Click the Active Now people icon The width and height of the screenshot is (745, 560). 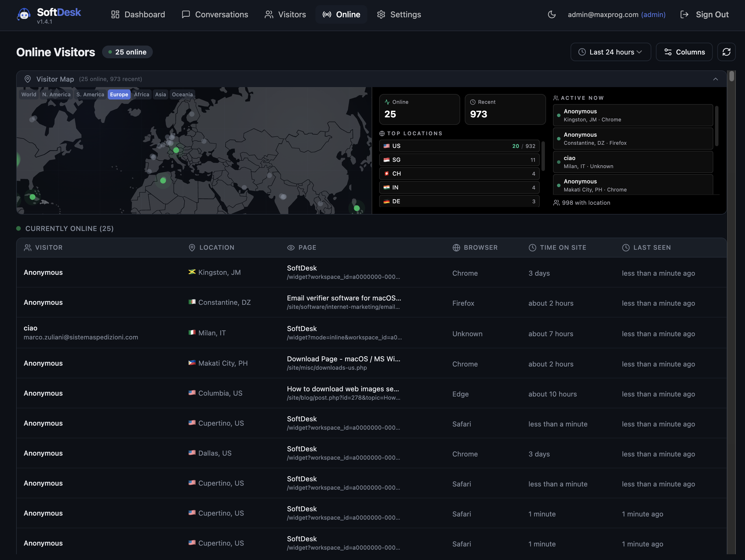[x=556, y=98]
